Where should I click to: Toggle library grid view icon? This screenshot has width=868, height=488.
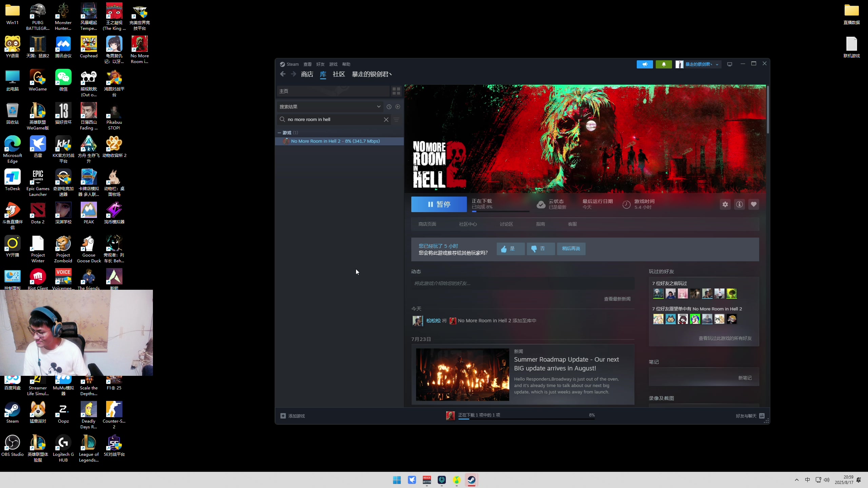(396, 91)
